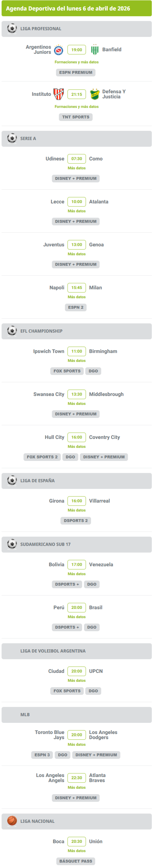Screen dimensions: 155x868
Task: Click the Argentinos Juniors team crest
Action: click(59, 50)
